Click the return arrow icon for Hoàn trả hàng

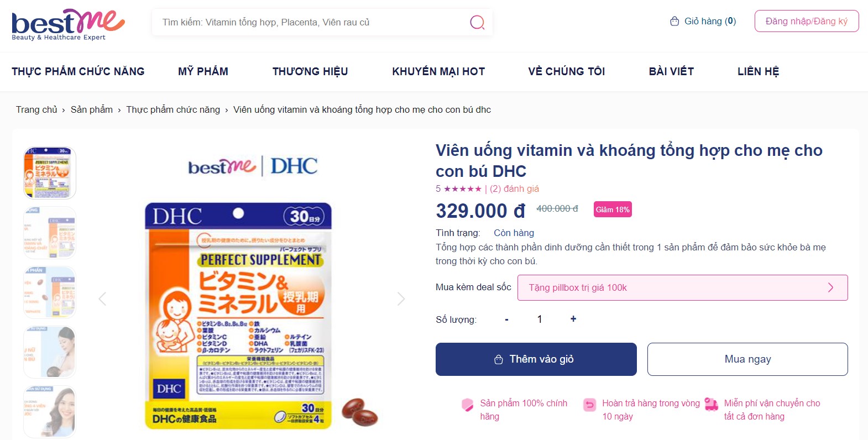click(x=588, y=404)
